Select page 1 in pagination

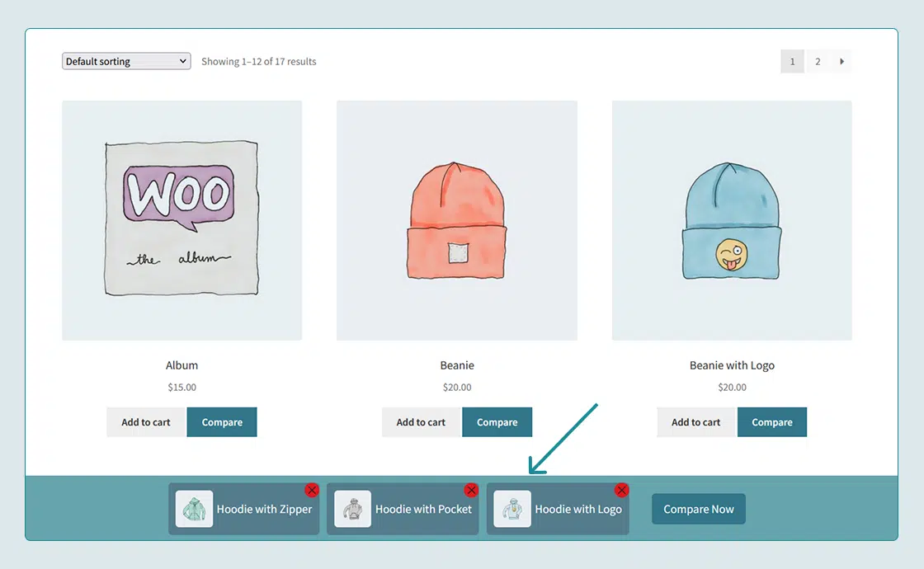(792, 62)
